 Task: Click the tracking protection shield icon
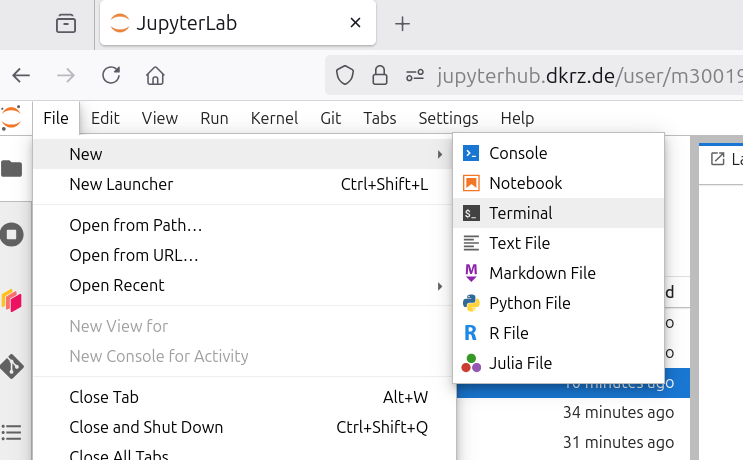pos(344,75)
